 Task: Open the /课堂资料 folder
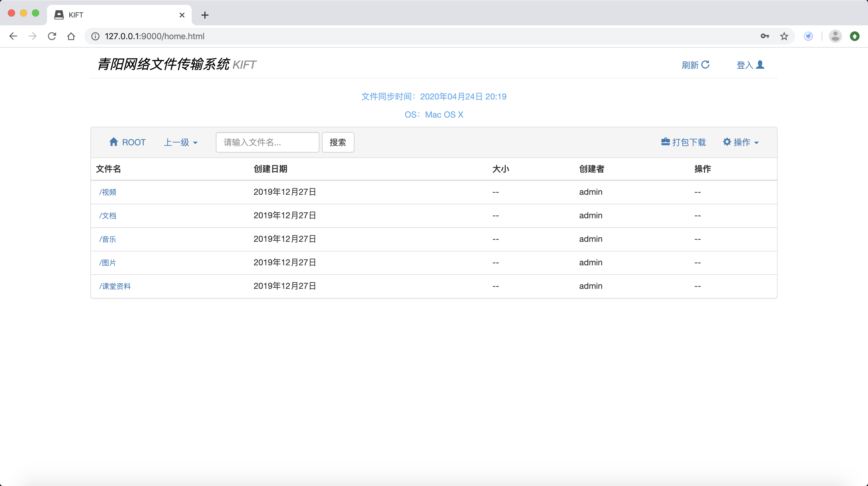[115, 286]
